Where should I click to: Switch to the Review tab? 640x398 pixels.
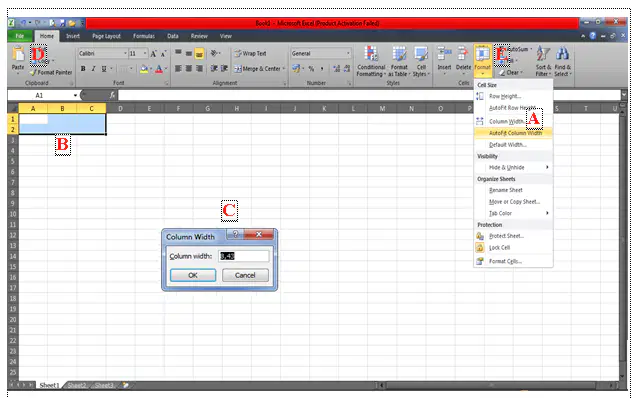pyautogui.click(x=199, y=36)
